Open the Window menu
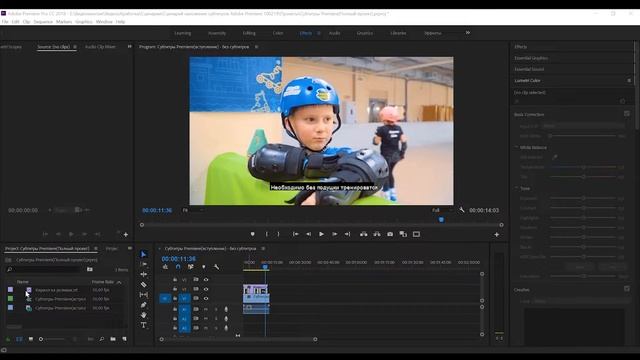Viewport: 640px width, 360px height. 104,22
